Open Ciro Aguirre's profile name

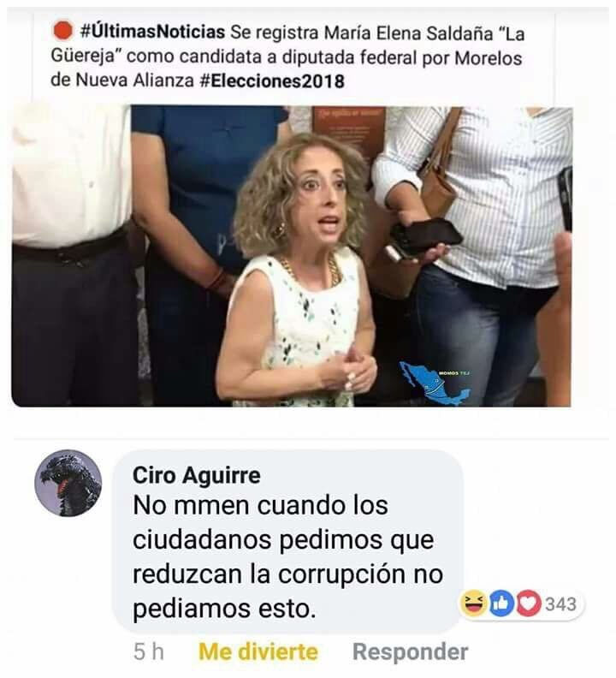click(x=197, y=475)
